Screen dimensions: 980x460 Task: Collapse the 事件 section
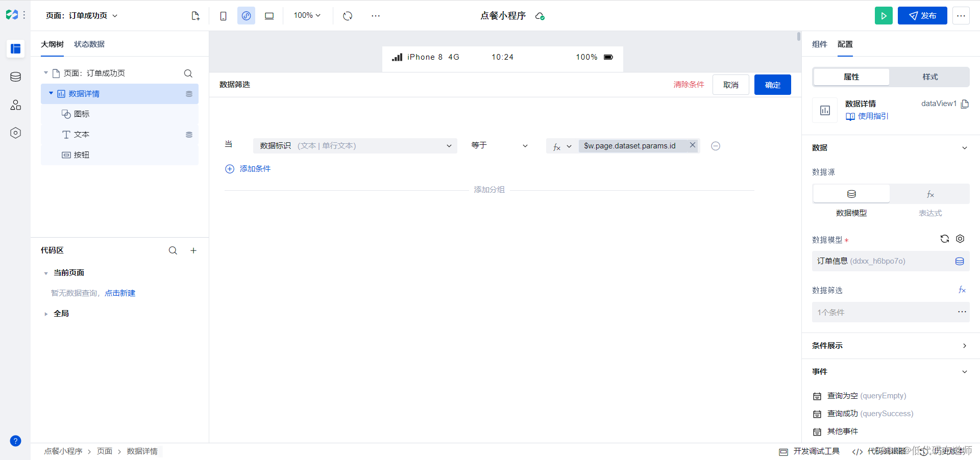(x=964, y=372)
